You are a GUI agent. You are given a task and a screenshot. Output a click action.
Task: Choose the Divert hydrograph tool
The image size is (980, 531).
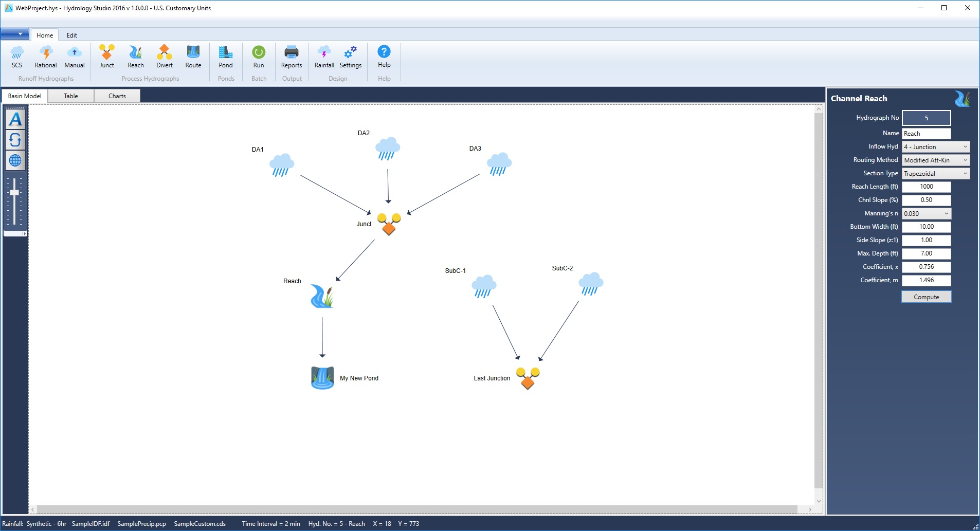(165, 57)
